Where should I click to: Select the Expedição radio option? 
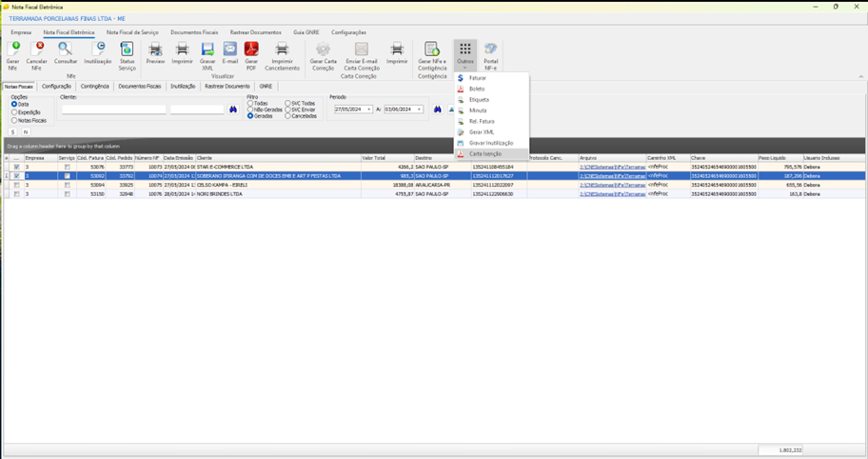[13, 112]
